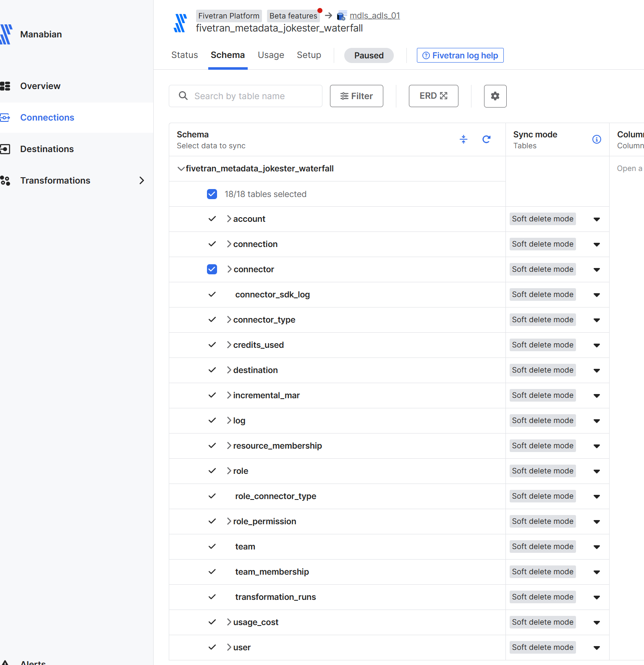Click the Beta features tag
The height and width of the screenshot is (665, 644).
coord(293,16)
